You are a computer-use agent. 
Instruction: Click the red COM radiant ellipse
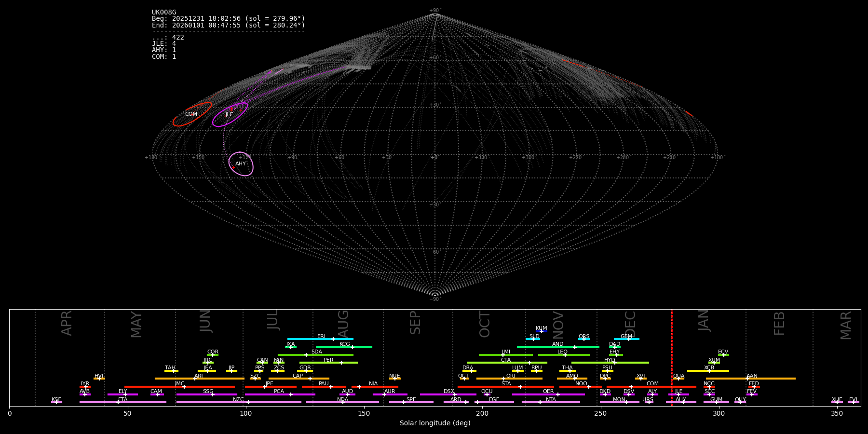tap(192, 114)
